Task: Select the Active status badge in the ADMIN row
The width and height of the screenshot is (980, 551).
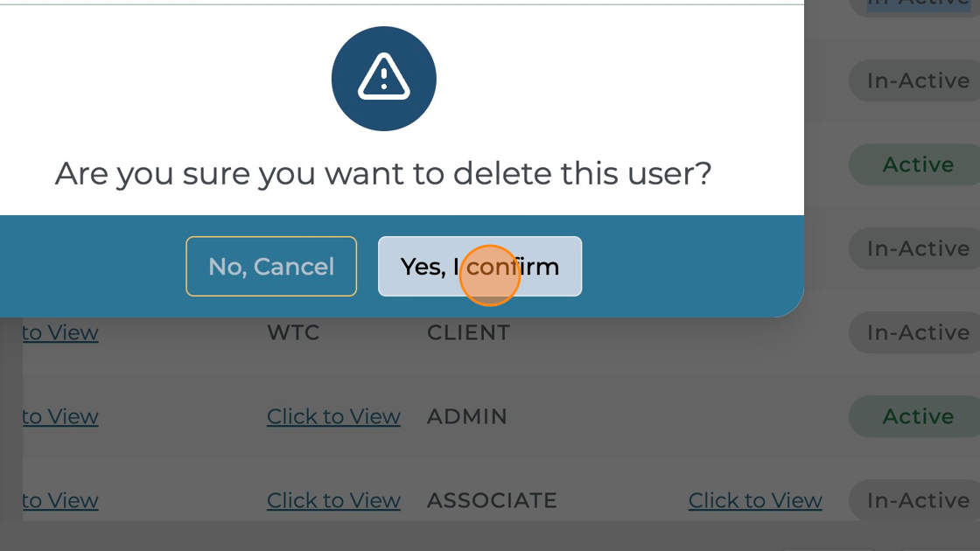Action: tap(919, 416)
